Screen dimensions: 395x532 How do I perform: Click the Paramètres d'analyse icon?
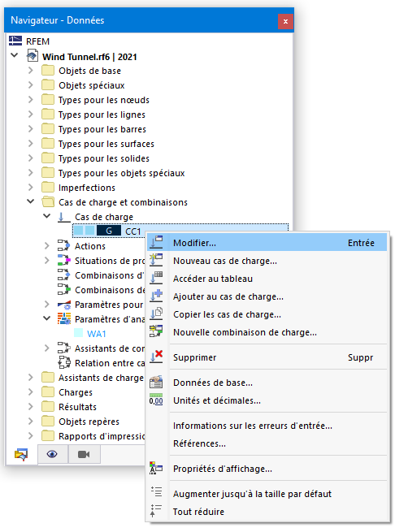point(64,319)
